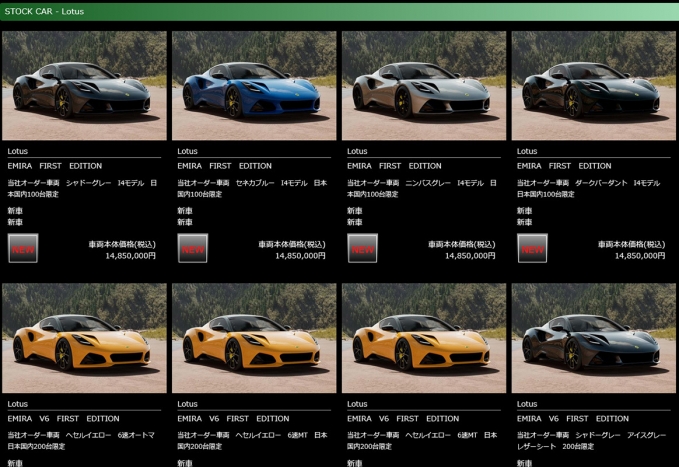Click 車両本体価格(税込) label on ニンバスグレー card

462,244
